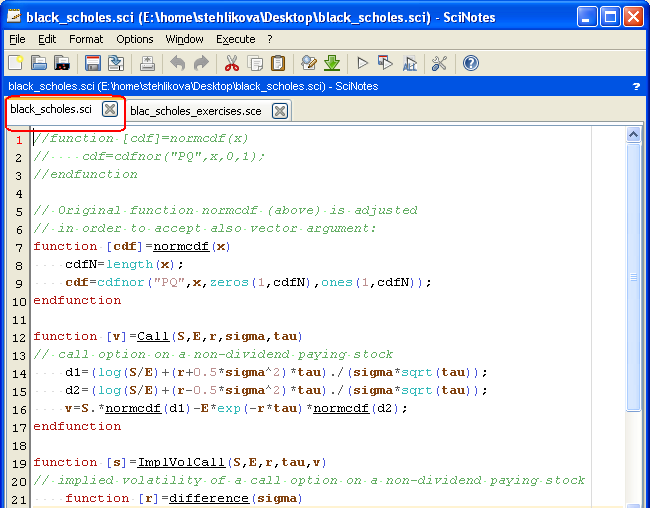Viewport: 650px width, 508px height.
Task: Click 'endfunction' on line 17
Action: coord(77,426)
